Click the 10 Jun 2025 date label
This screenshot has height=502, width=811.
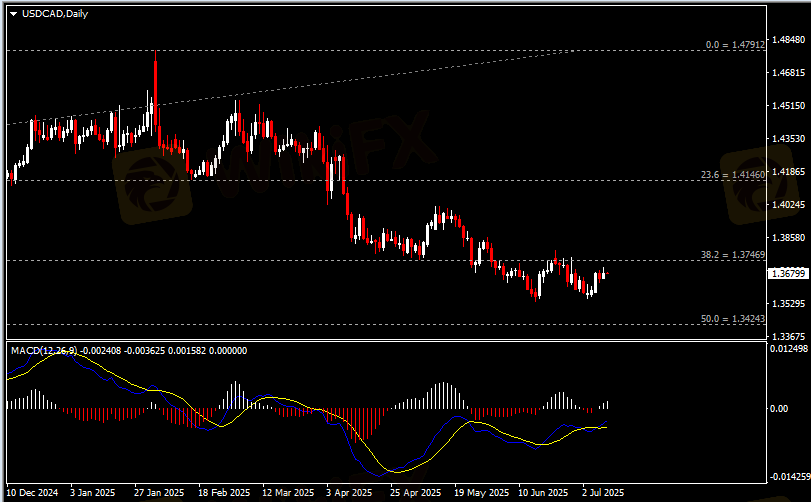543,493
